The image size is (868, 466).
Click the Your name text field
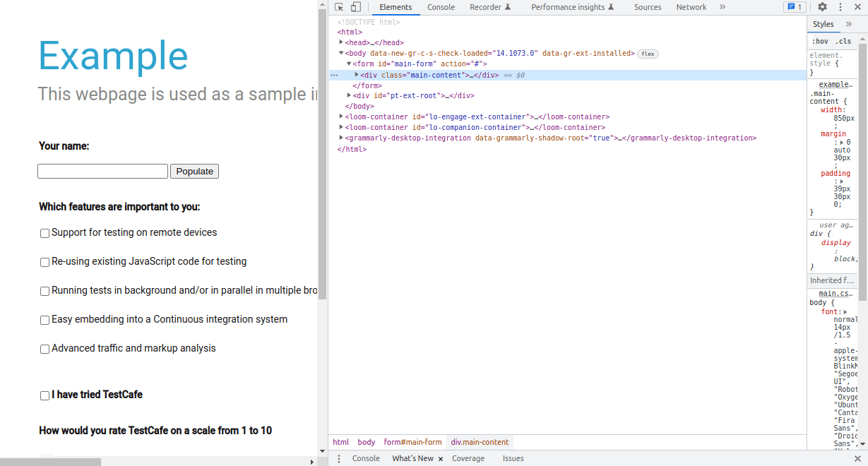click(x=102, y=172)
